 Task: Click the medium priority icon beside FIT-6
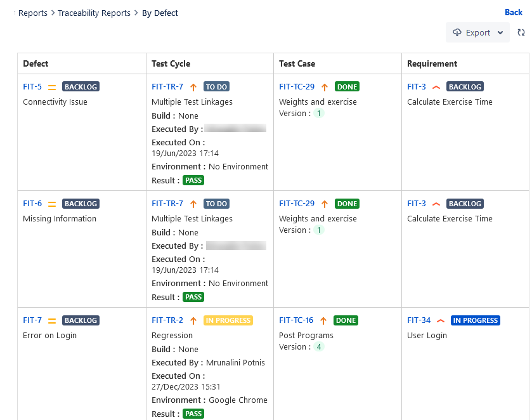[x=52, y=204]
